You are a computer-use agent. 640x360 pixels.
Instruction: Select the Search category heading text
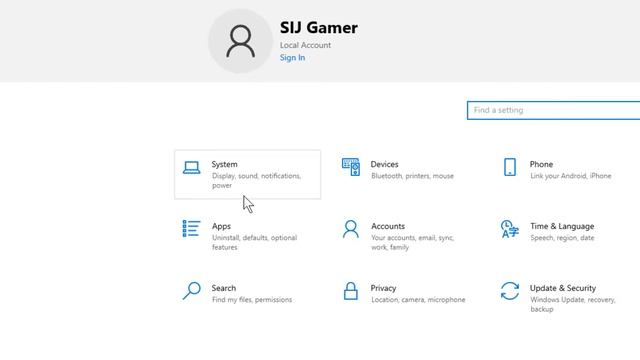click(224, 288)
